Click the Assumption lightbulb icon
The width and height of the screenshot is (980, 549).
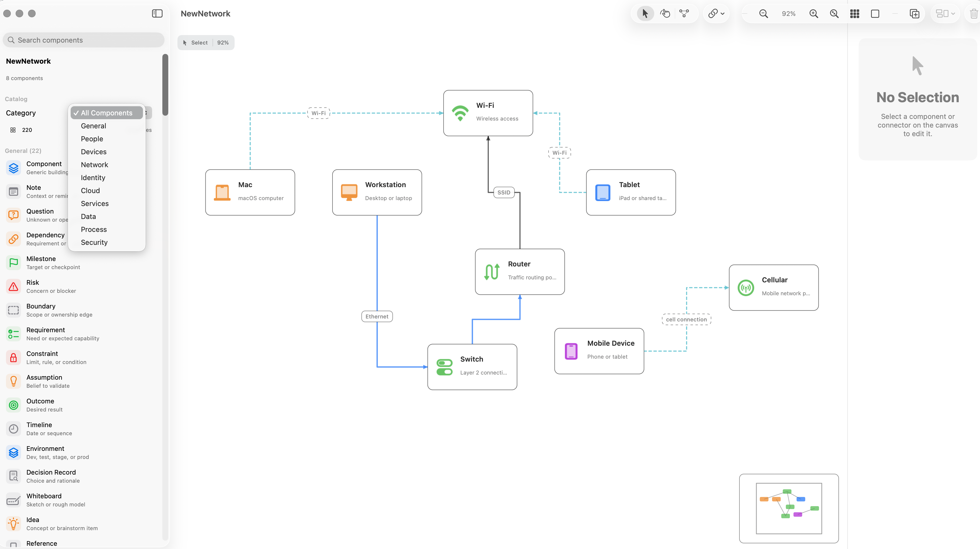[x=13, y=381]
